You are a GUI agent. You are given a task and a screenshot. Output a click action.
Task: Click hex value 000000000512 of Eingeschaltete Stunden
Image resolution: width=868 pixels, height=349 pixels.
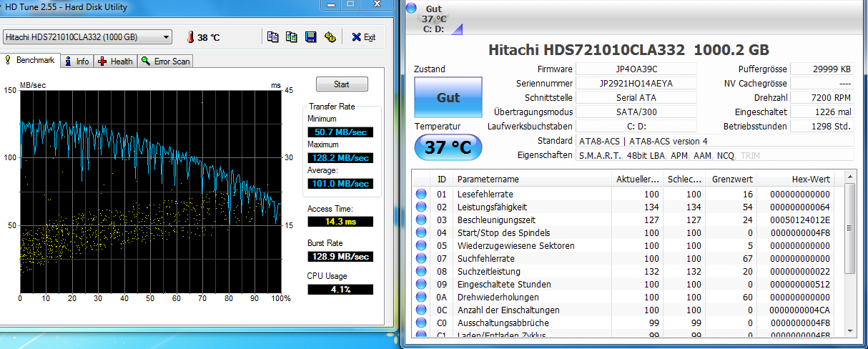click(799, 284)
